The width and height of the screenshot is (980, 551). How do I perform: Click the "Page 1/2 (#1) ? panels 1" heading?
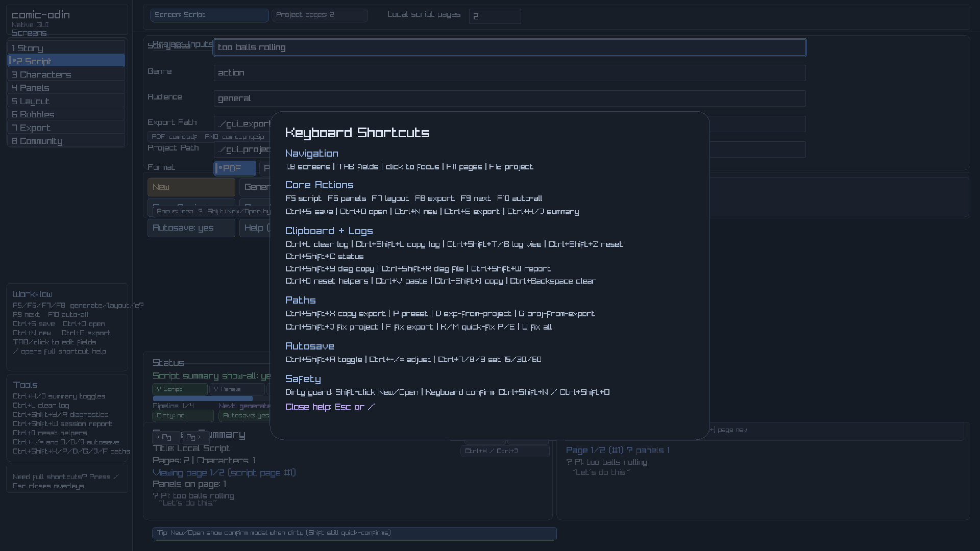[x=618, y=450]
